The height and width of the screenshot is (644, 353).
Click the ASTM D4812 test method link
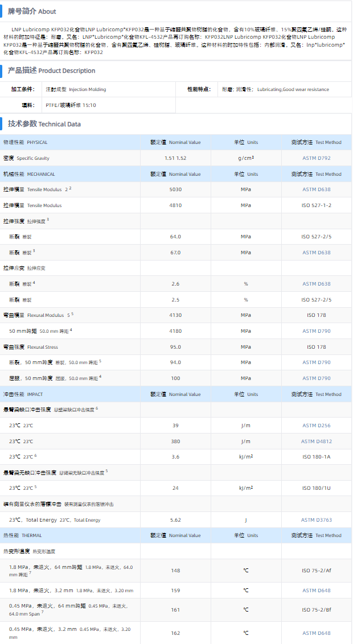pyautogui.click(x=316, y=441)
